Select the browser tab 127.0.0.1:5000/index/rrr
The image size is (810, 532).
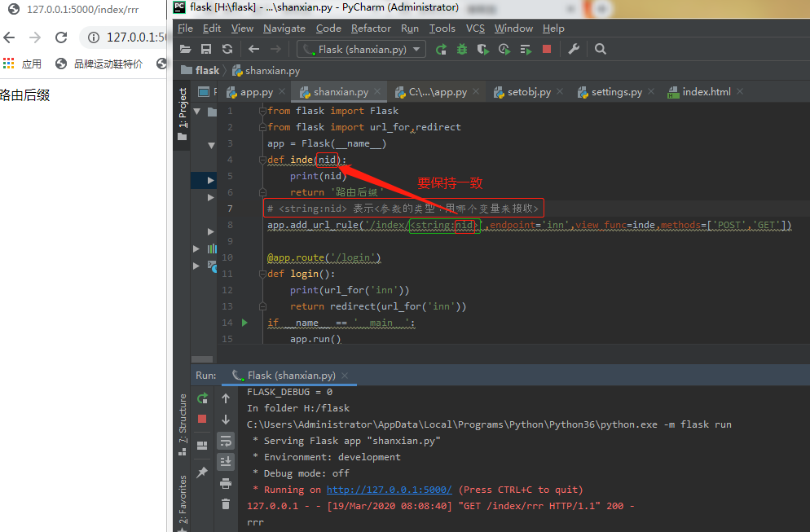pyautogui.click(x=82, y=9)
